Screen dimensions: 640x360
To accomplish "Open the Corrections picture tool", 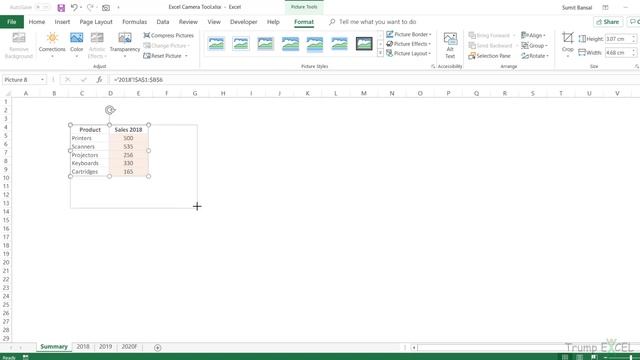I will point(52,45).
